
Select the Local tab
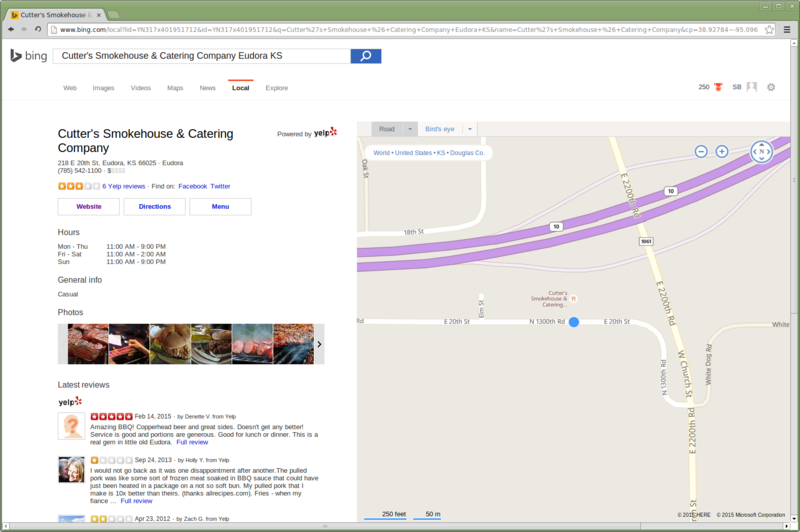pyautogui.click(x=241, y=88)
